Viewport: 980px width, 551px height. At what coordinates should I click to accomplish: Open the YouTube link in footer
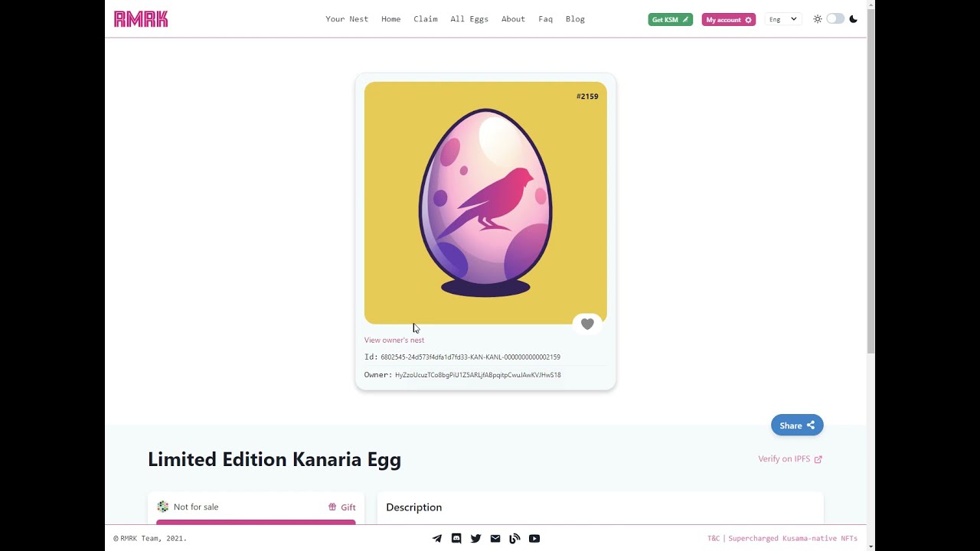tap(534, 539)
